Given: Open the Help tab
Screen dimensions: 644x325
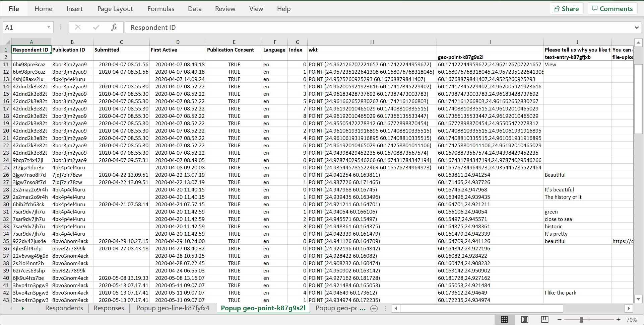Looking at the screenshot, I should point(284,9).
